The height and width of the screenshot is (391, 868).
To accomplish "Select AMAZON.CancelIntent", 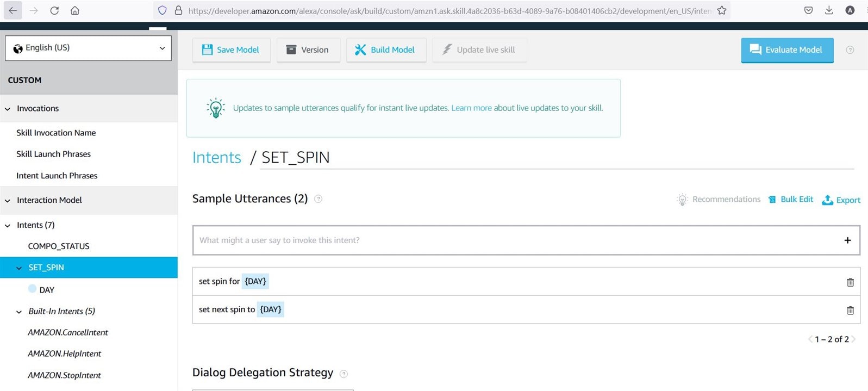I will [68, 332].
